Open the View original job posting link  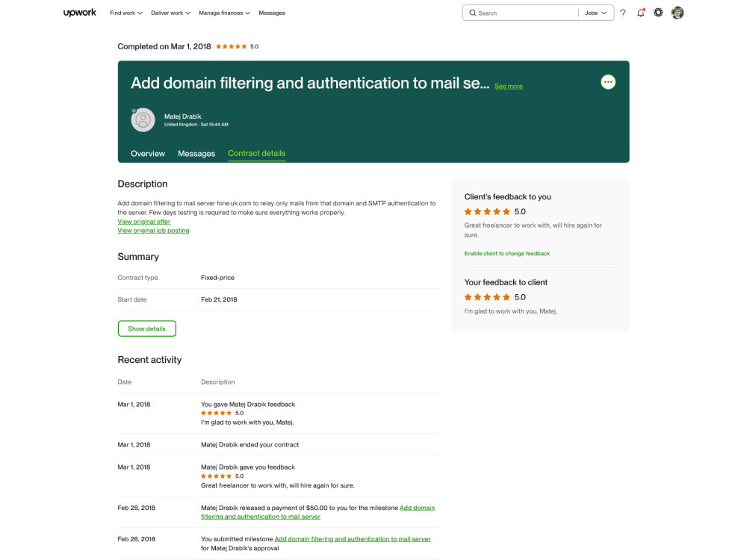tap(153, 231)
